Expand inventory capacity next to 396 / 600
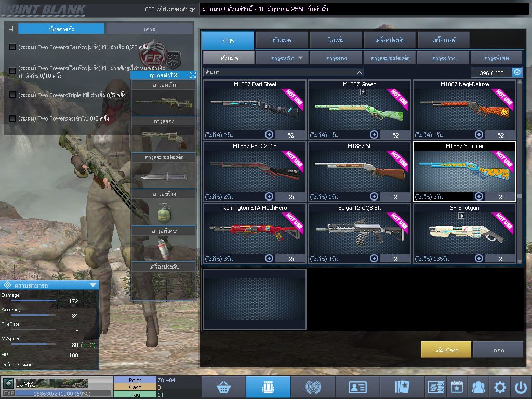Viewport: 532px width, 399px height. click(517, 72)
